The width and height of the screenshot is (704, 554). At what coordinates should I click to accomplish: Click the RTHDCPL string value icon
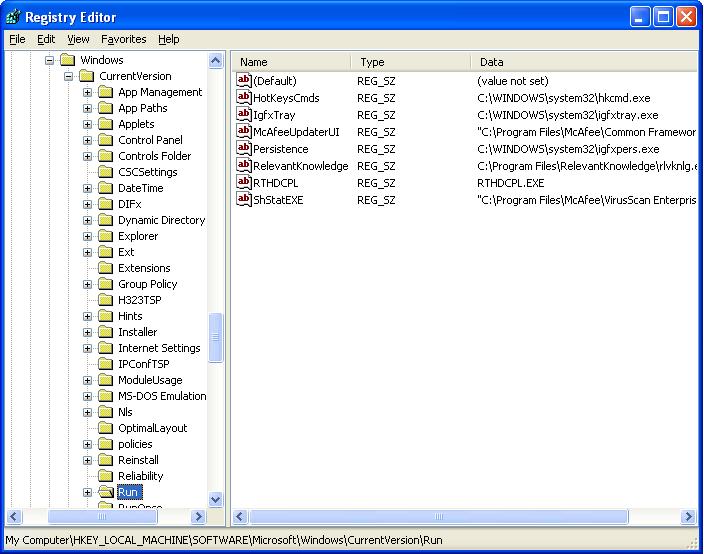243,182
